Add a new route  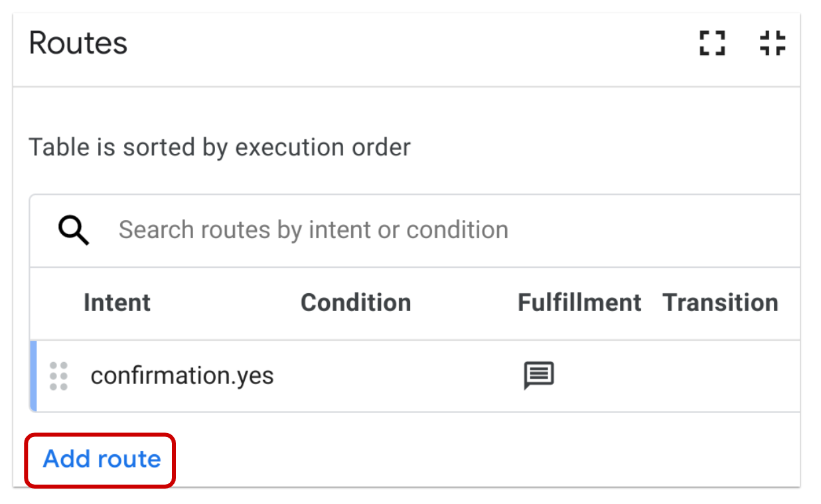pos(100,459)
